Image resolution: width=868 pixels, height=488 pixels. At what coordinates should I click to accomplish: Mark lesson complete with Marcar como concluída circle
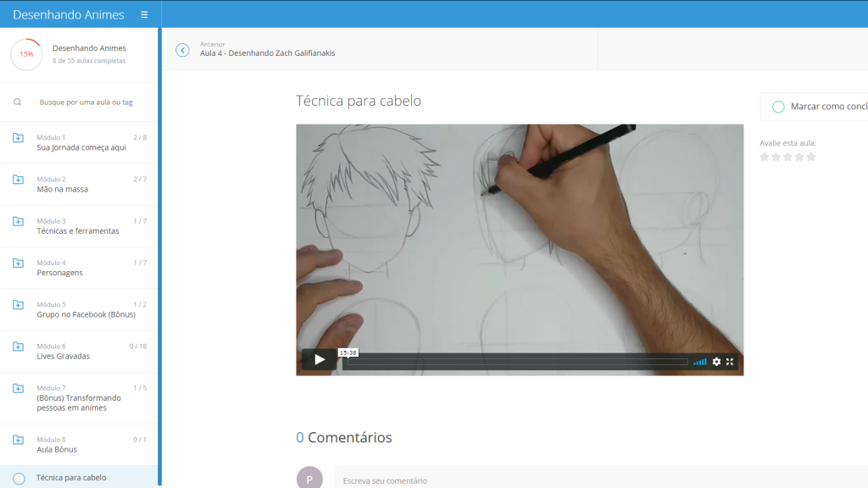(x=778, y=107)
